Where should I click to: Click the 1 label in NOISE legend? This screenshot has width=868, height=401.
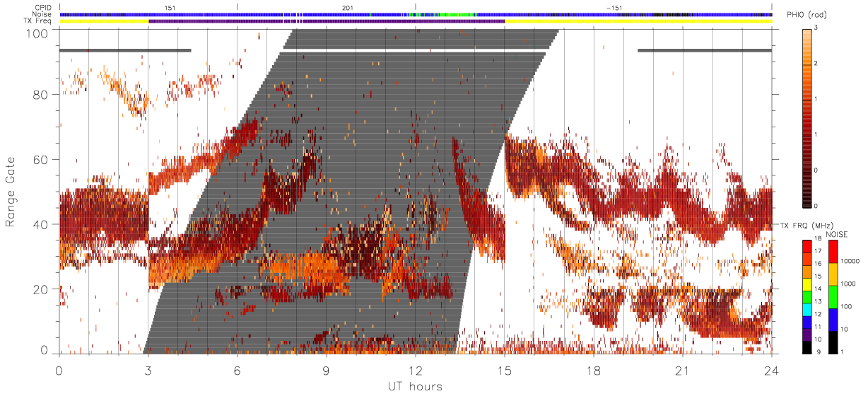pos(842,351)
